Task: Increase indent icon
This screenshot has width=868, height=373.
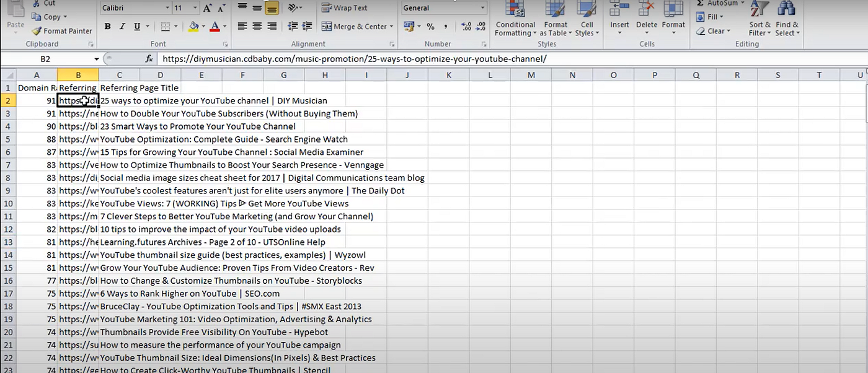Action: [308, 26]
